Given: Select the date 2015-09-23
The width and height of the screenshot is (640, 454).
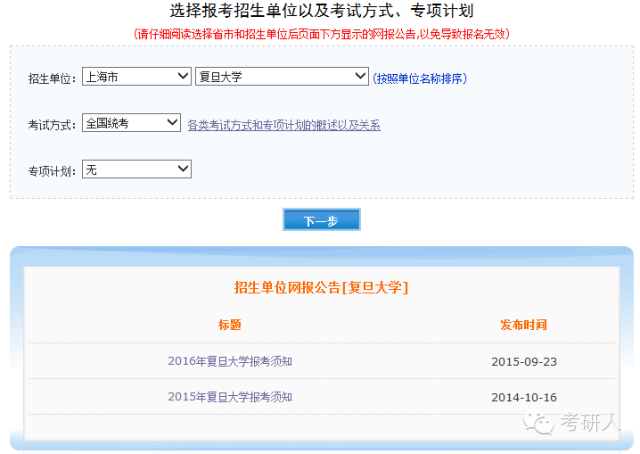Looking at the screenshot, I should click(x=524, y=362).
